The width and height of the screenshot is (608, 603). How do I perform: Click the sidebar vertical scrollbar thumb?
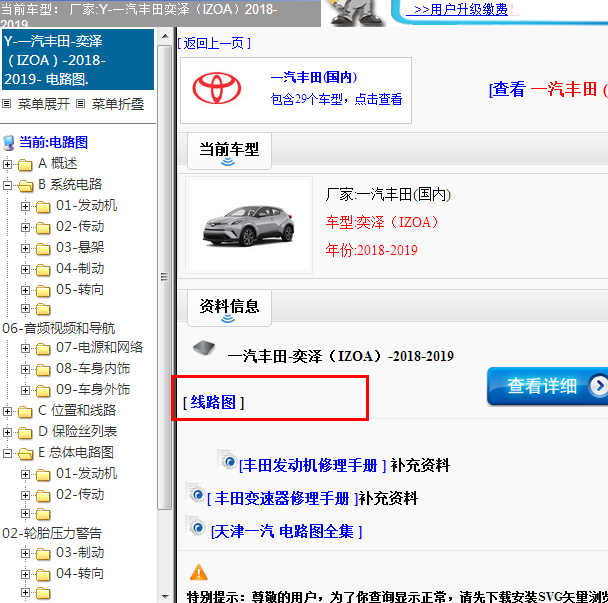[165, 277]
